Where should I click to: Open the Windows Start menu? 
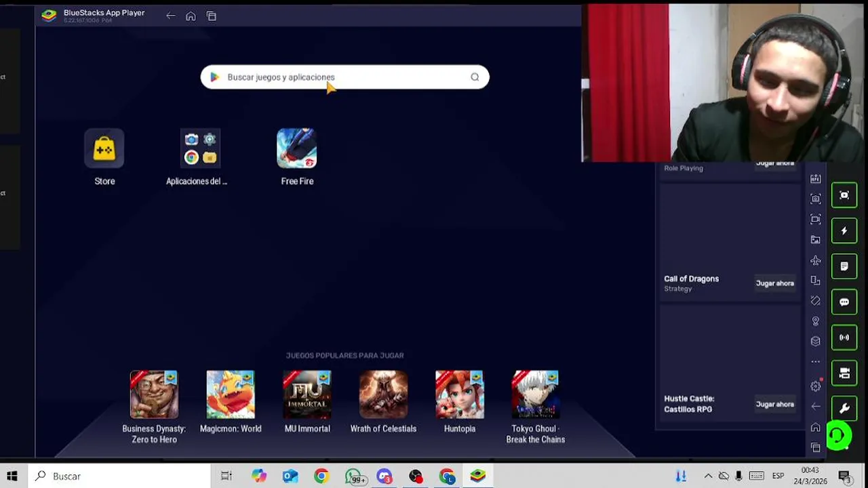(x=12, y=476)
